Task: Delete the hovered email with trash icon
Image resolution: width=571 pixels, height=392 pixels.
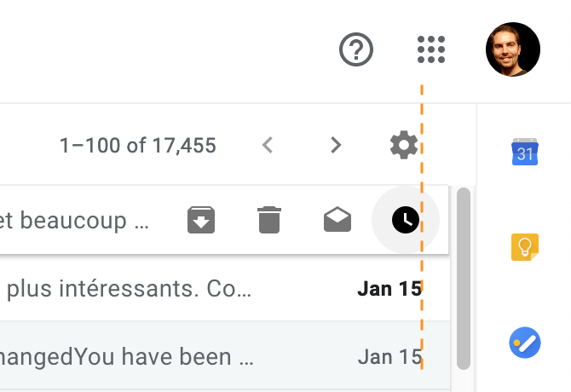Action: (269, 221)
